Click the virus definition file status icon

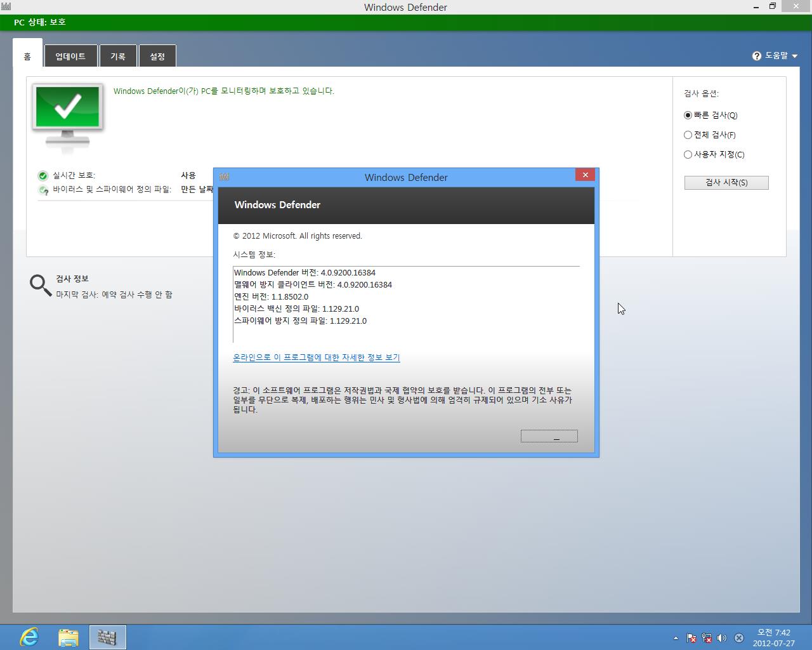point(43,190)
